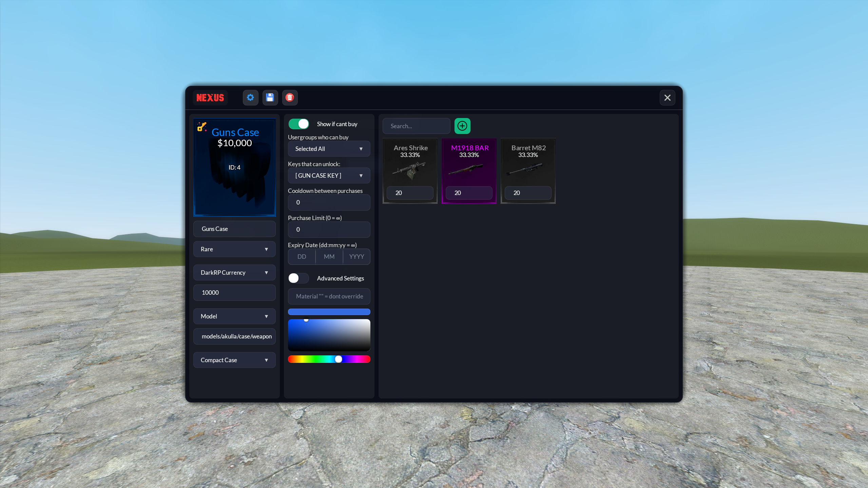This screenshot has width=868, height=488.
Task: Click the key icon on the case preview
Action: click(x=202, y=126)
